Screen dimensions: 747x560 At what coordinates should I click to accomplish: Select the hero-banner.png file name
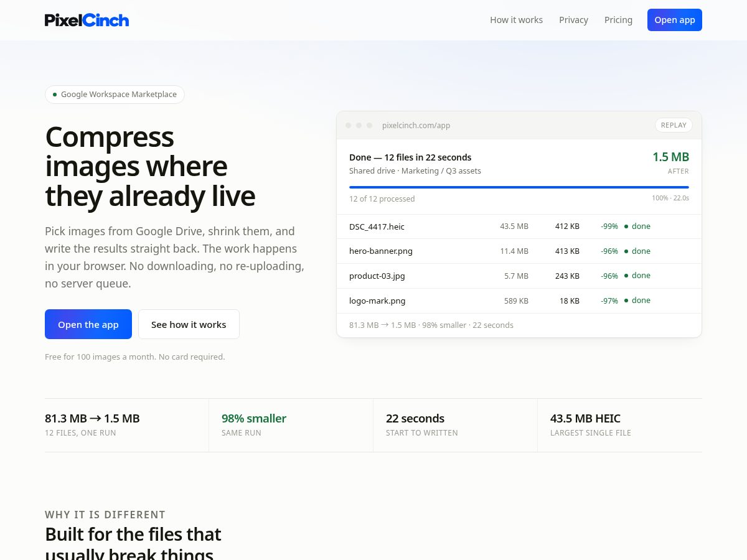point(381,251)
